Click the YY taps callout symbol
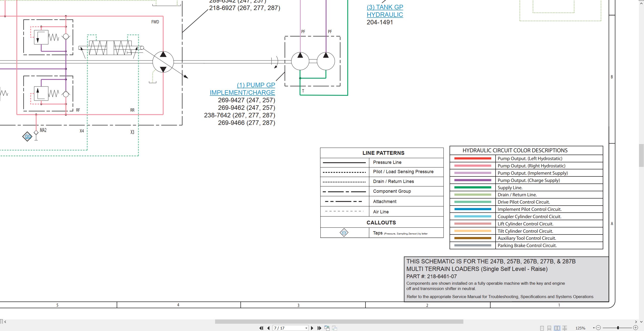Image resolution: width=644 pixels, height=331 pixels. [344, 232]
